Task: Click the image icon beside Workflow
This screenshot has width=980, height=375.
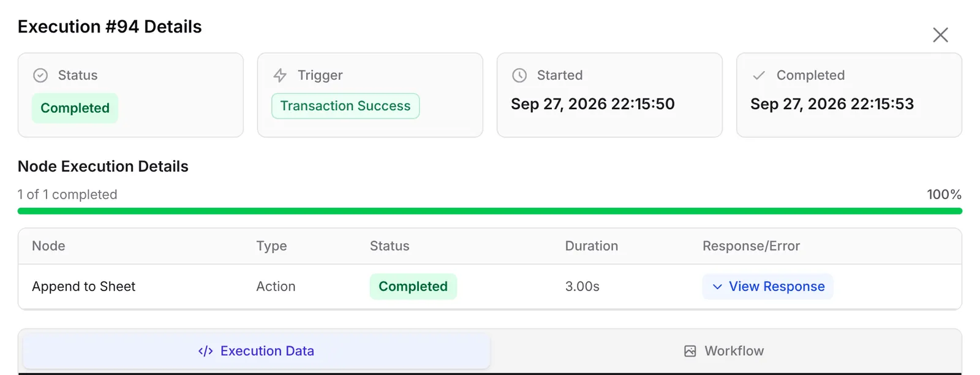Action: [690, 351]
